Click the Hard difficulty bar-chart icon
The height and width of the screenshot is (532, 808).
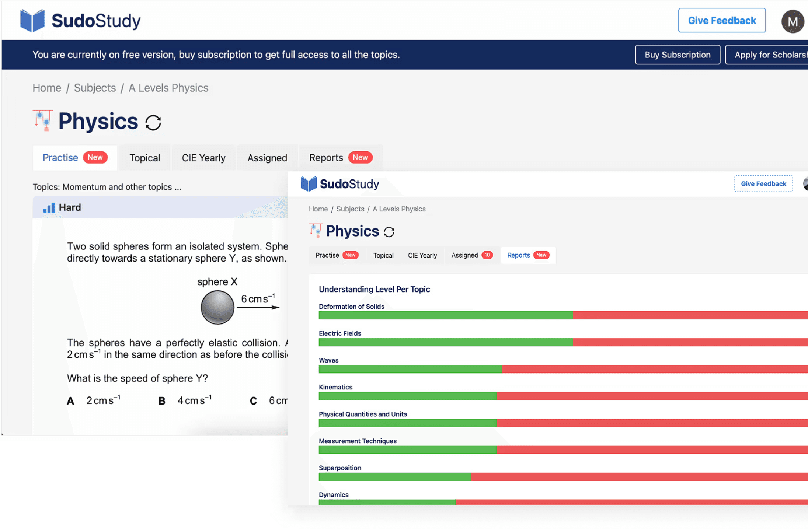pos(49,208)
